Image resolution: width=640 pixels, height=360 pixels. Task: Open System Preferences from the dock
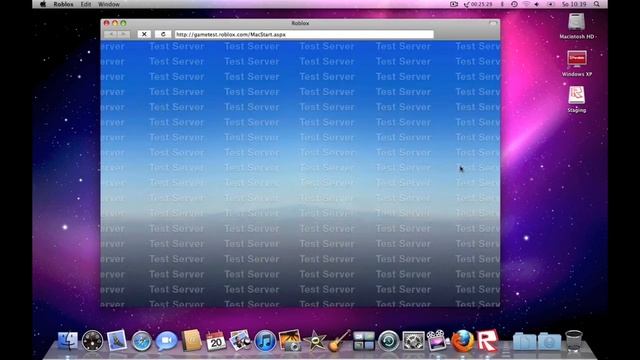pyautogui.click(x=413, y=341)
